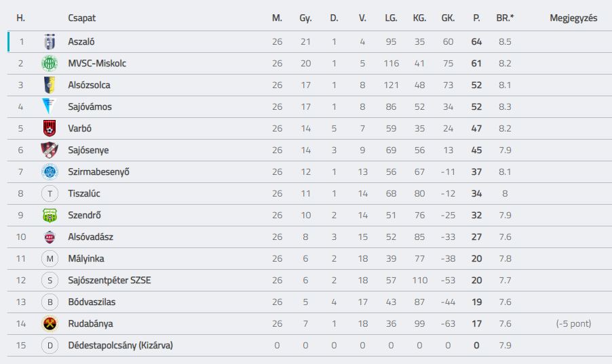Click the Sajóvámos light blue pennant logo

pyautogui.click(x=49, y=106)
